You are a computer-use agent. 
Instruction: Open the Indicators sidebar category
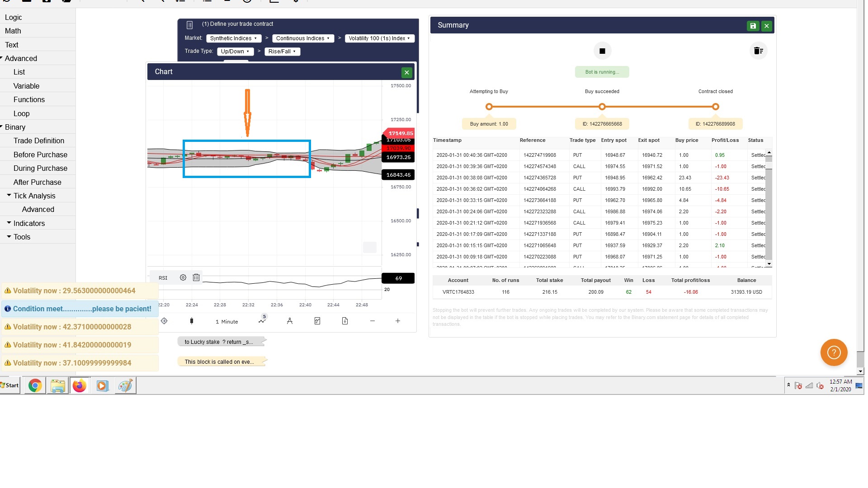pos(28,223)
